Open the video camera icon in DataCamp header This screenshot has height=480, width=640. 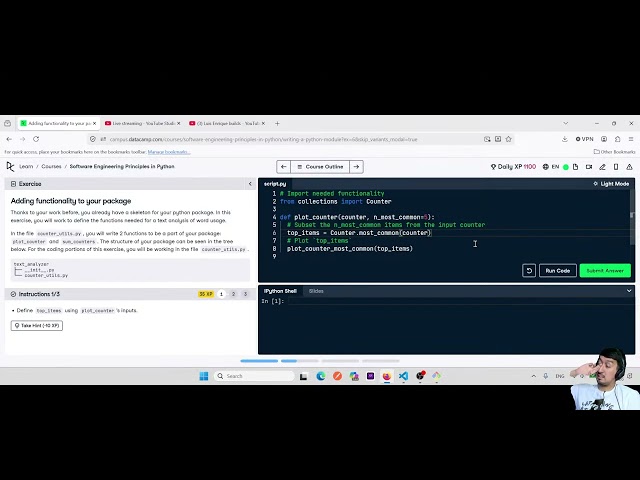pos(589,167)
